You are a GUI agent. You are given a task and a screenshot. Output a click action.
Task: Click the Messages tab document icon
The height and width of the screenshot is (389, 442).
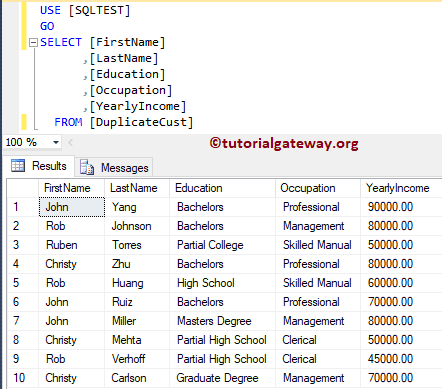tap(87, 167)
